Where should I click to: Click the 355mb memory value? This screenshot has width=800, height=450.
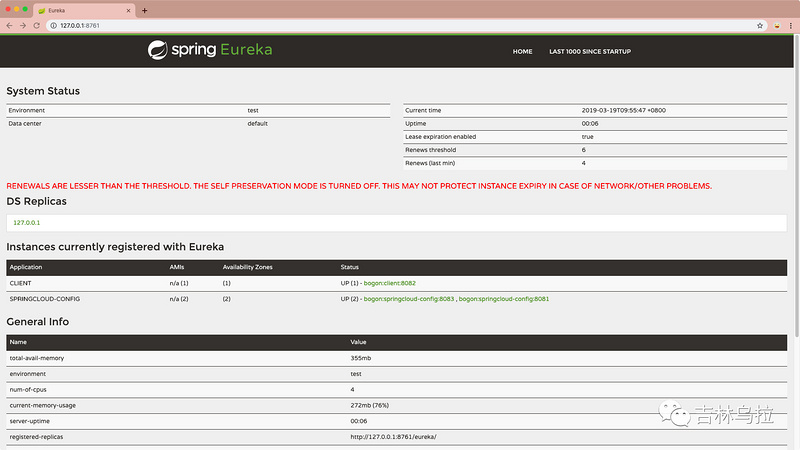[361, 358]
